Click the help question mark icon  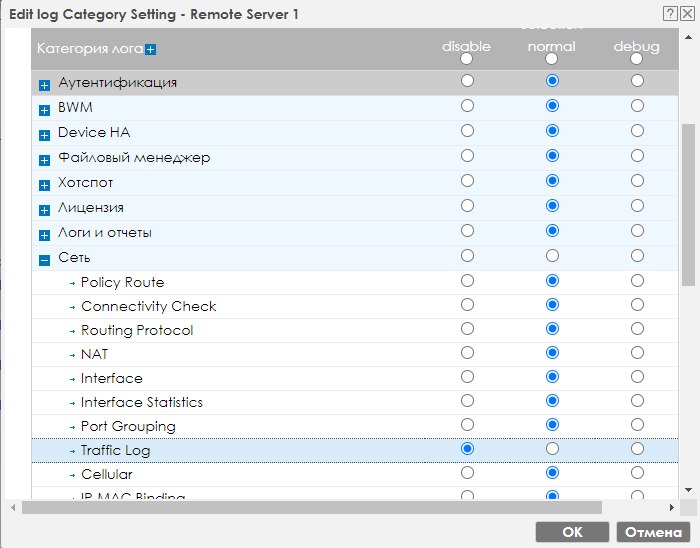[669, 14]
